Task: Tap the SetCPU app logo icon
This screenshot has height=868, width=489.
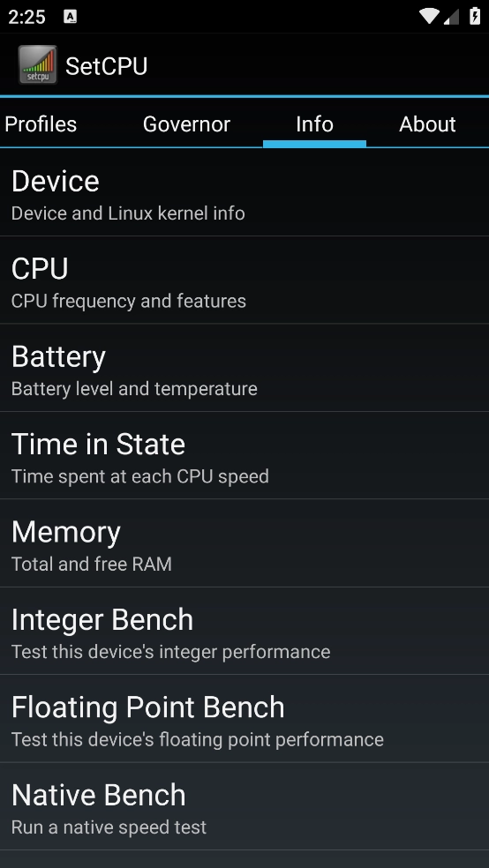Action: (x=38, y=64)
